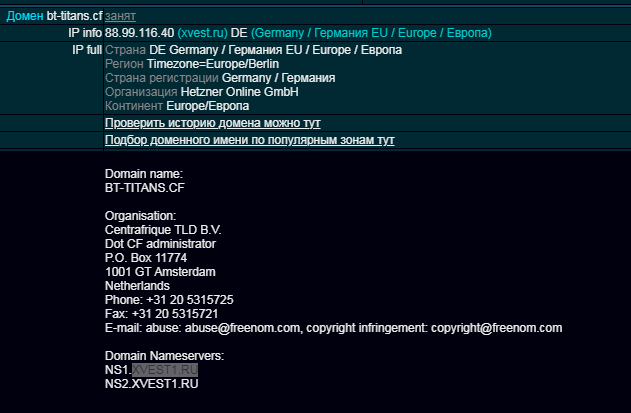This screenshot has height=413, width=631.
Task: Click the copyright@freenom.com email address
Action: coord(497,328)
